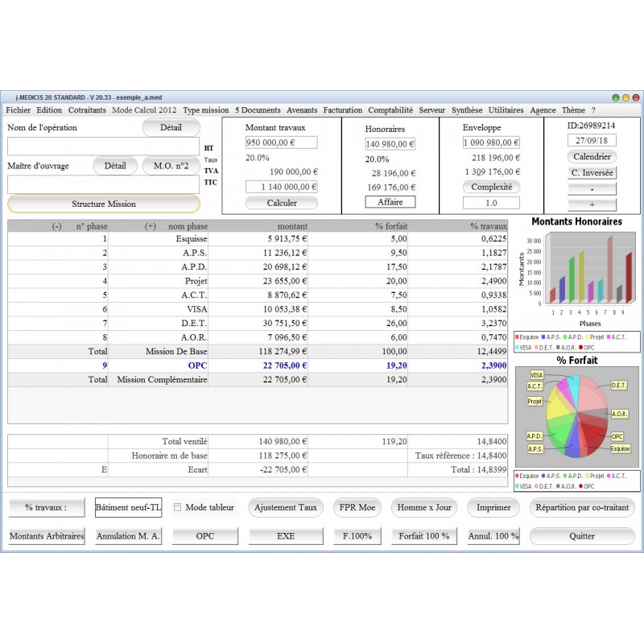Open Structure Mission
Viewport: 644px width, 644px height.
[104, 204]
